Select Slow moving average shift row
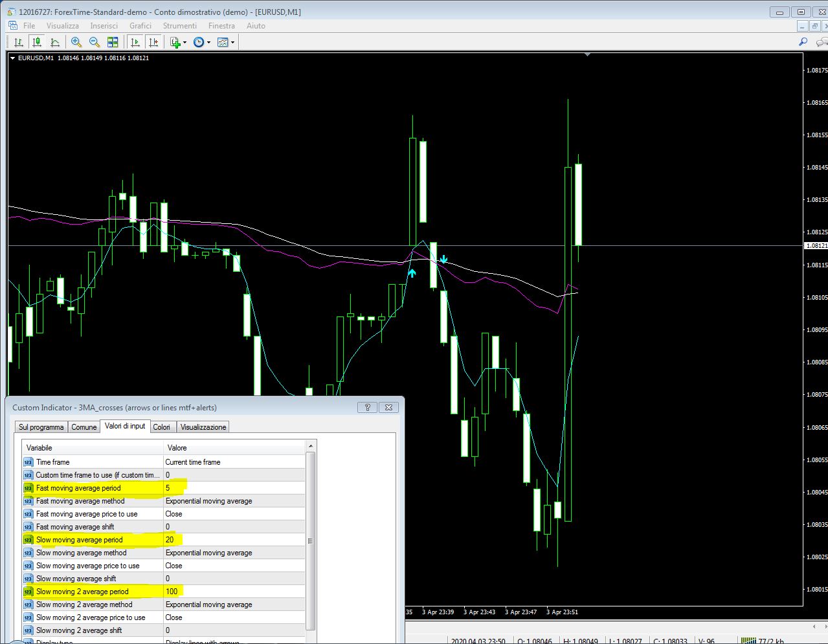The image size is (828, 644). [x=93, y=579]
